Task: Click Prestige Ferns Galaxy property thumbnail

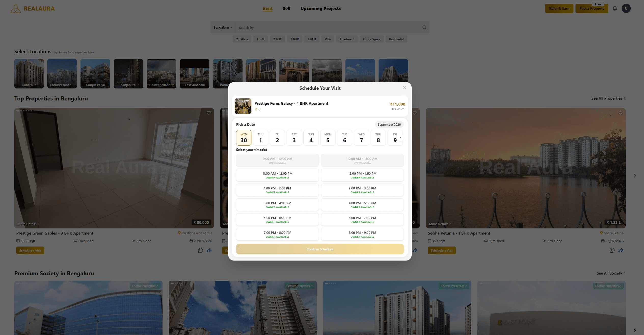Action: tap(243, 106)
